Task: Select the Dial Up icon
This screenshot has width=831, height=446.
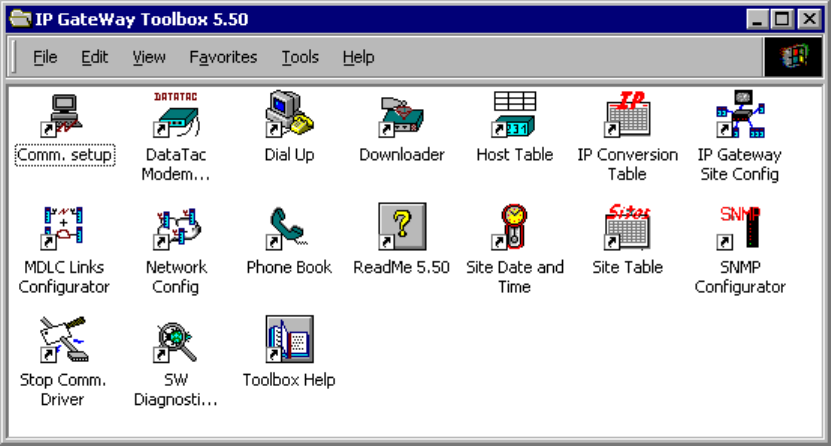Action: pos(289,113)
